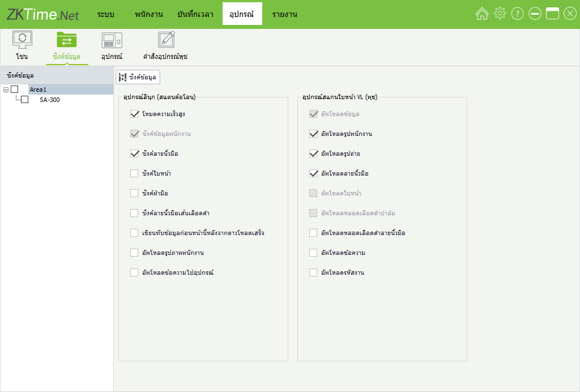Click the help question mark icon
The width and height of the screenshot is (580, 392).
click(517, 14)
